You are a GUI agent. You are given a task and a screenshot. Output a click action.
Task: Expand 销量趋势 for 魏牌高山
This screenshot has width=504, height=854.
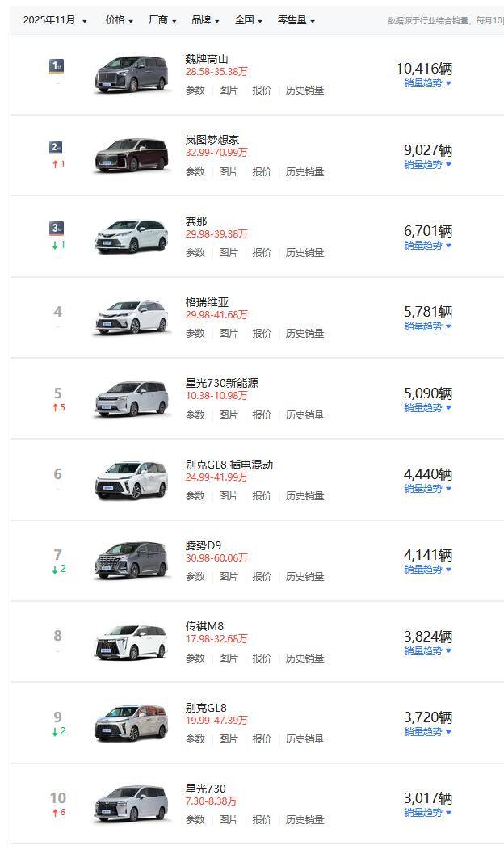427,83
